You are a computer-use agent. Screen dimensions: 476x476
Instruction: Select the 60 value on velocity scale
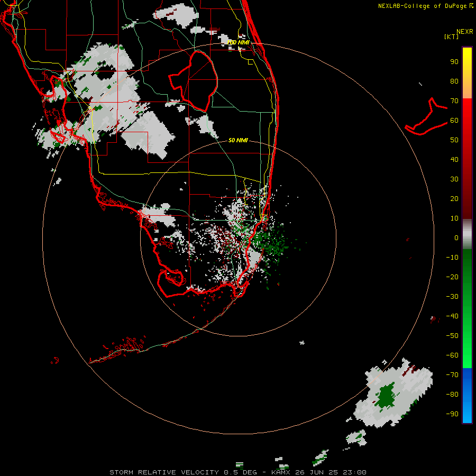click(454, 121)
